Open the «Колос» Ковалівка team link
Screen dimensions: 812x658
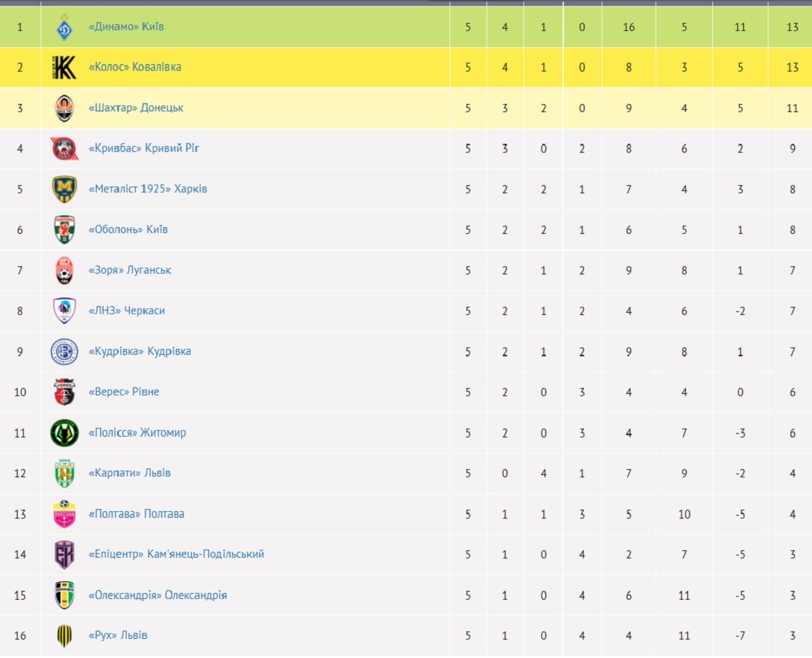coord(134,66)
